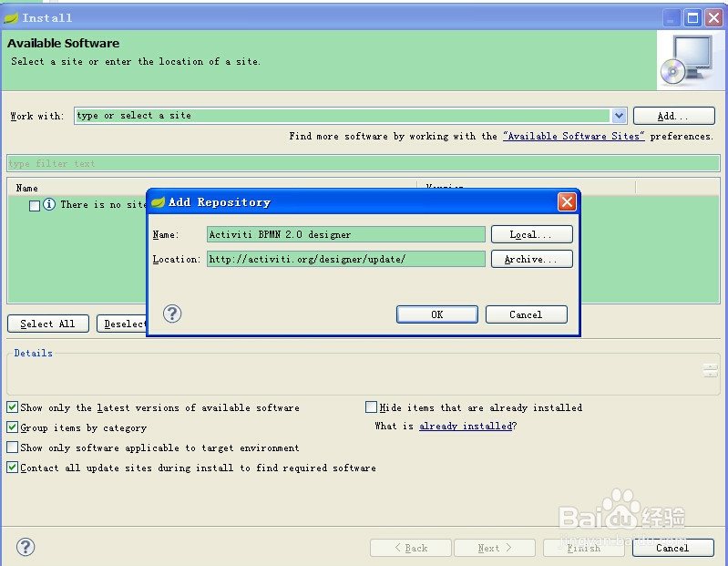Maximize the Install window
Image resolution: width=728 pixels, height=566 pixels.
pos(692,18)
